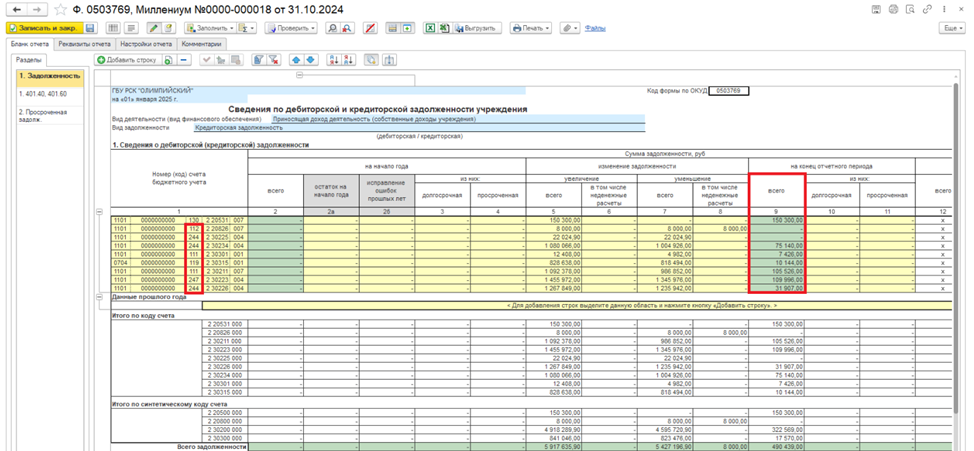Click the total cell 5 917 635,90
The height and width of the screenshot is (451, 974).
click(x=554, y=447)
